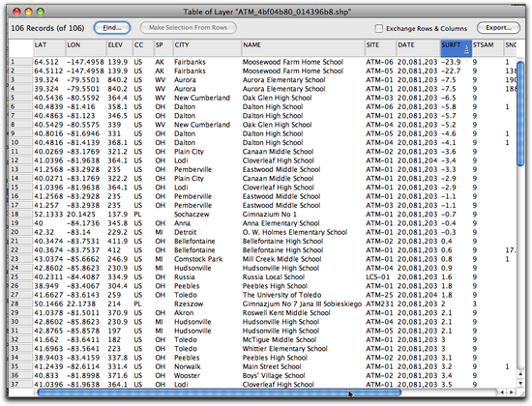Click 'Boys' Village School' cell
Image resolution: width=532 pixels, height=406 pixels.
[274, 375]
